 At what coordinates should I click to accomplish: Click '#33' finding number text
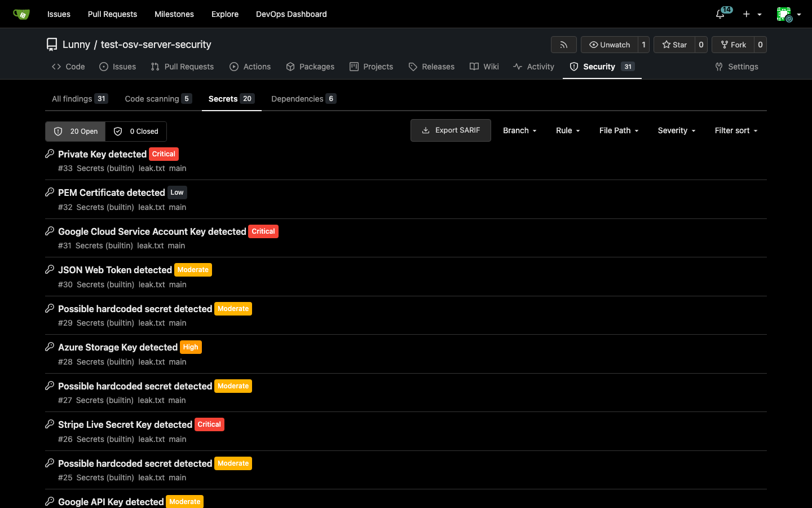[65, 168]
